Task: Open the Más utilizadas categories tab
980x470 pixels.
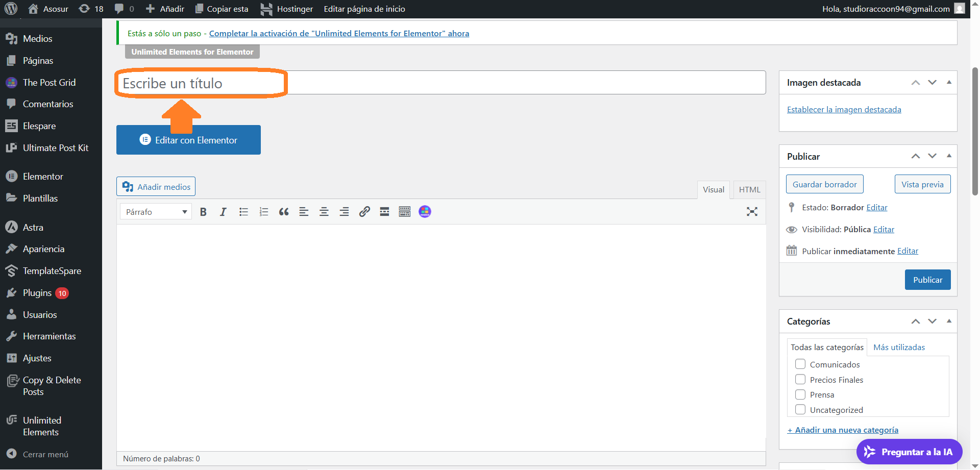Action: 899,347
